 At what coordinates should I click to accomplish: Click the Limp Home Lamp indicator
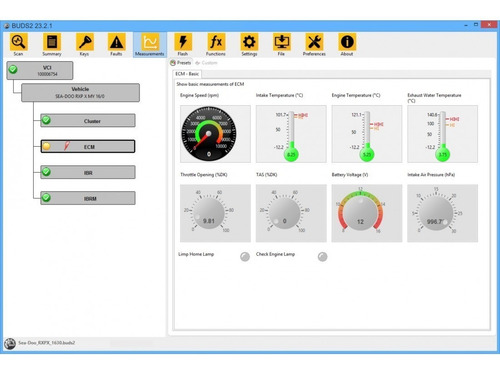tap(245, 257)
